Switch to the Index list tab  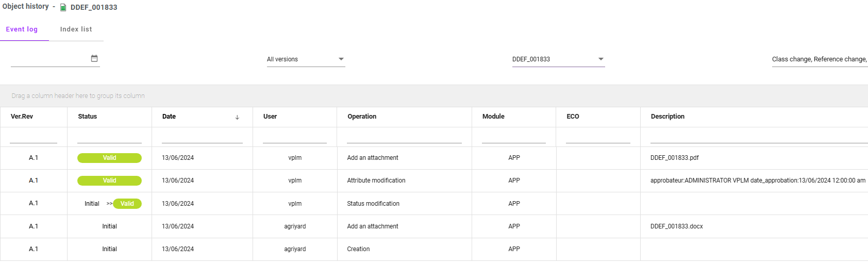click(x=76, y=29)
